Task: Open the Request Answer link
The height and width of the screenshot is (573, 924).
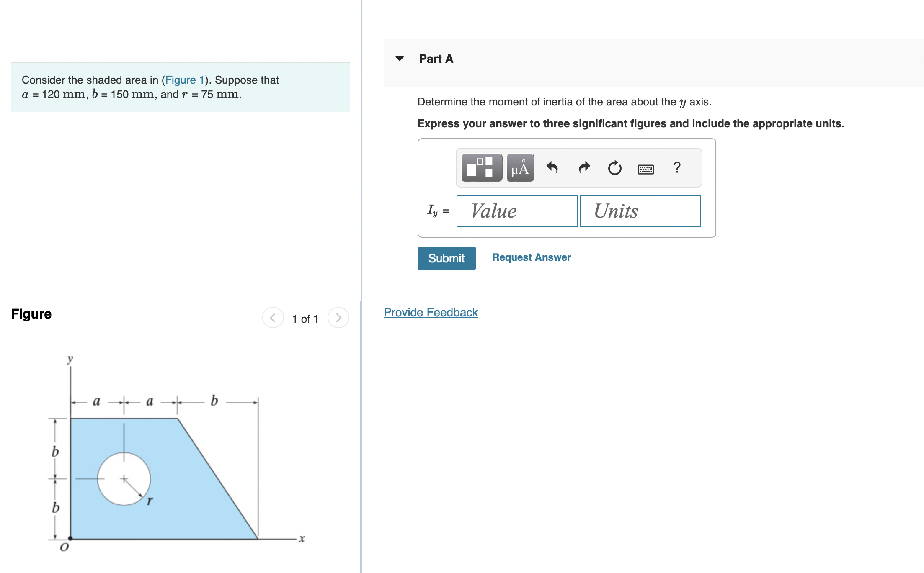Action: coord(531,257)
